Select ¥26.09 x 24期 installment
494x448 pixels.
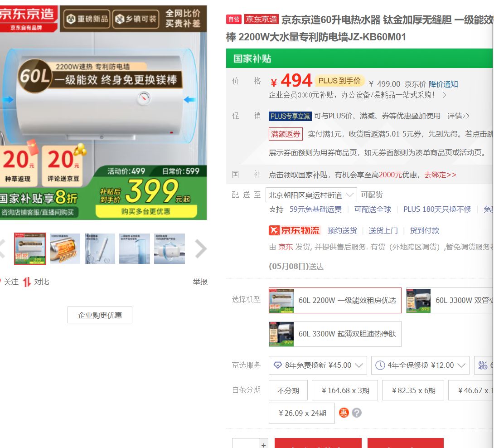(x=301, y=413)
